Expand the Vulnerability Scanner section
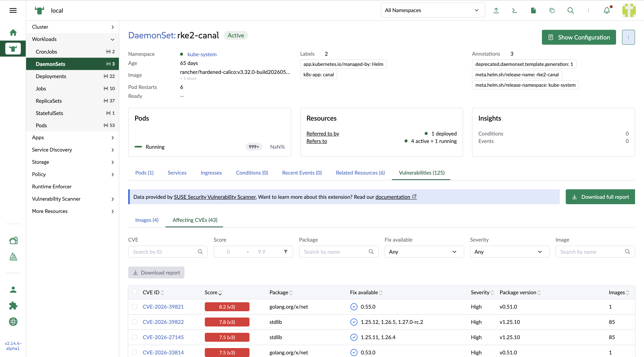The width and height of the screenshot is (644, 357). (x=72, y=199)
